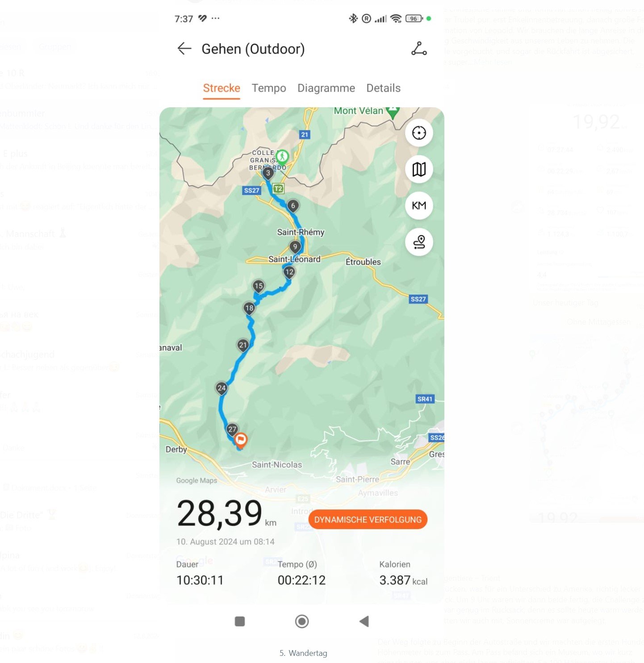Viewport: 644px width, 663px height.
Task: Recenter map with the crosshair location button
Action: pyautogui.click(x=419, y=133)
